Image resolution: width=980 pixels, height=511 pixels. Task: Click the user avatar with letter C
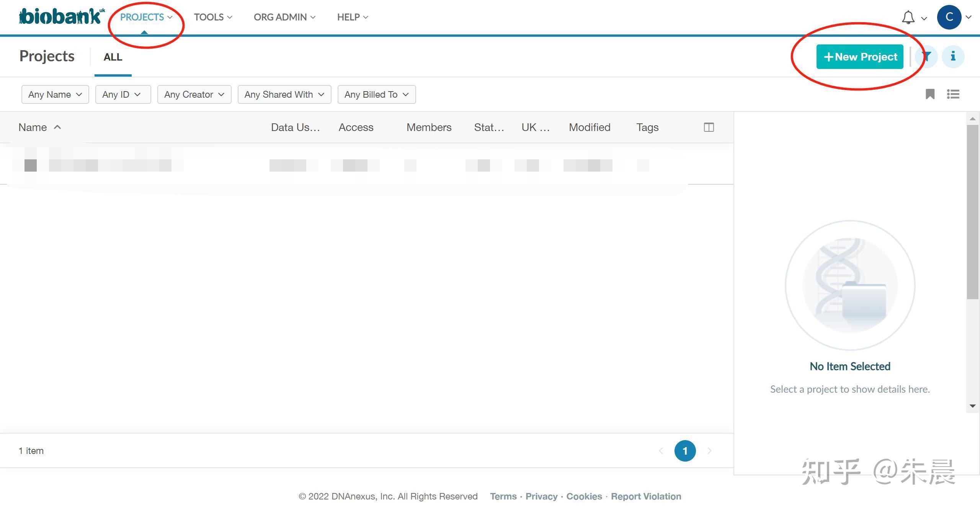tap(949, 17)
